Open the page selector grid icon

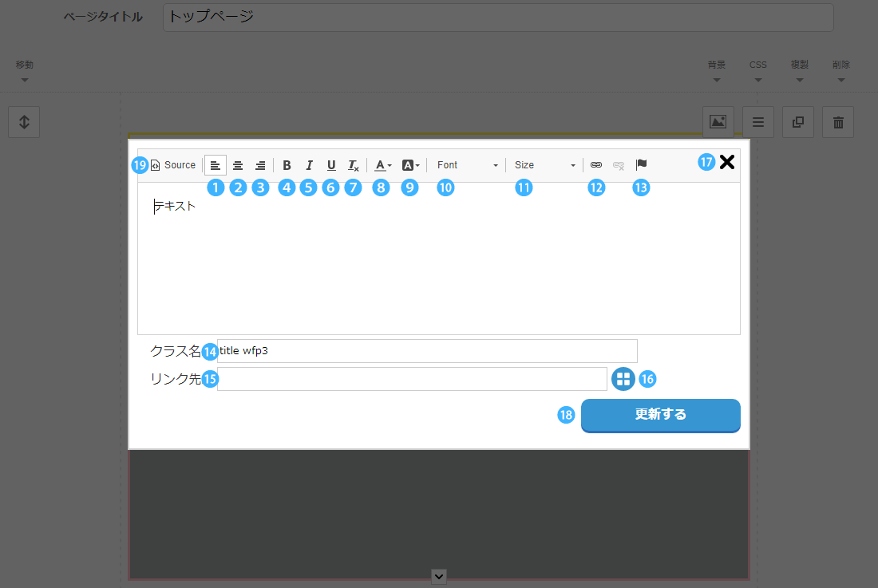tap(623, 379)
